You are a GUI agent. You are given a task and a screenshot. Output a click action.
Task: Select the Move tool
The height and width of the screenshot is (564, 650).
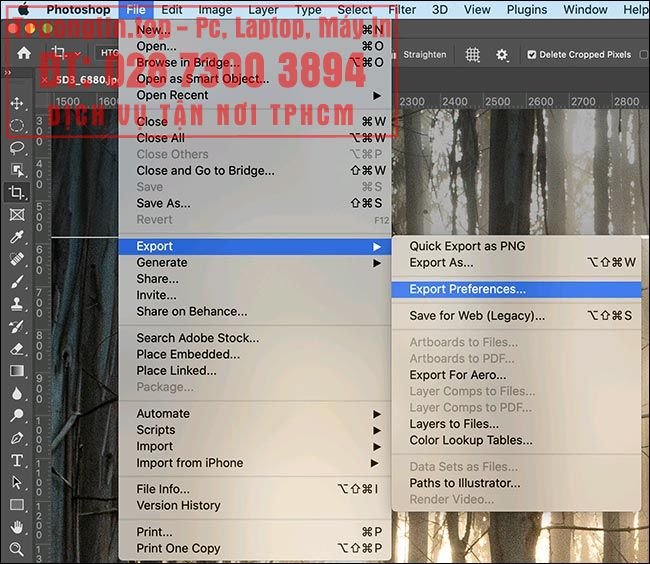click(x=17, y=103)
